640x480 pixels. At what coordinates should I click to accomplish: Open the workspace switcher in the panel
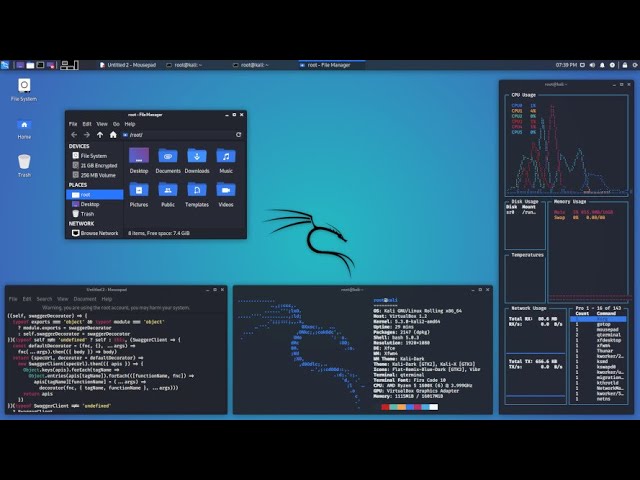pos(69,65)
